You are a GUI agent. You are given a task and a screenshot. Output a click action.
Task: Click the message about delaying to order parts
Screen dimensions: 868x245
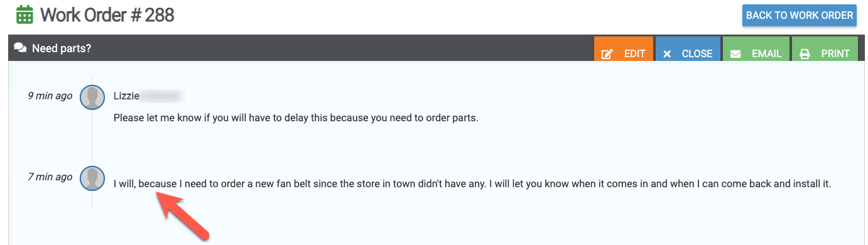296,117
